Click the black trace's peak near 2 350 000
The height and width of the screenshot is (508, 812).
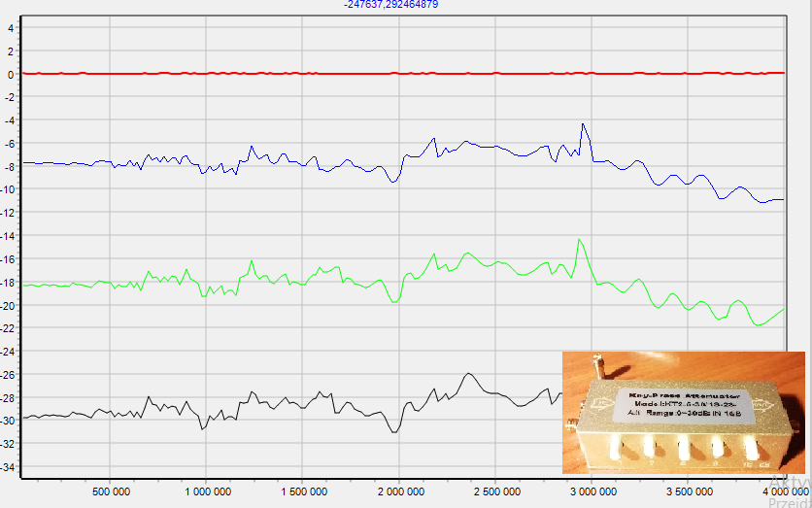(469, 373)
